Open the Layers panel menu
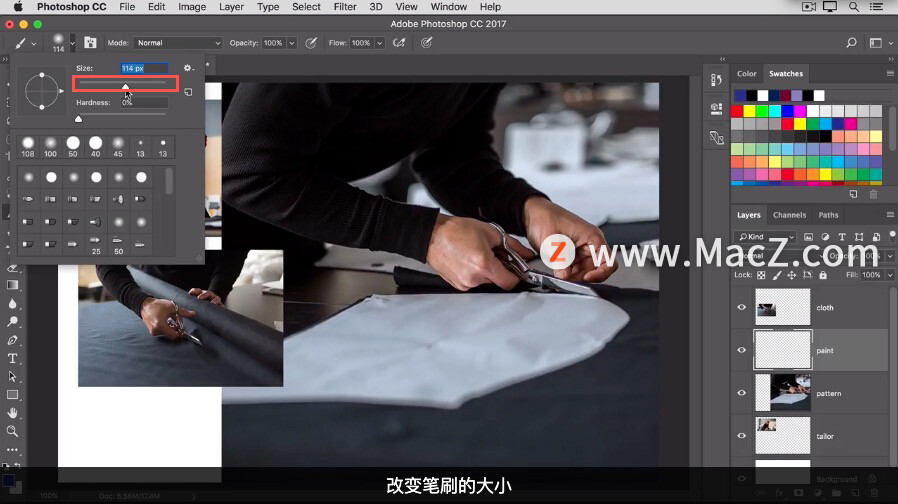 click(890, 215)
